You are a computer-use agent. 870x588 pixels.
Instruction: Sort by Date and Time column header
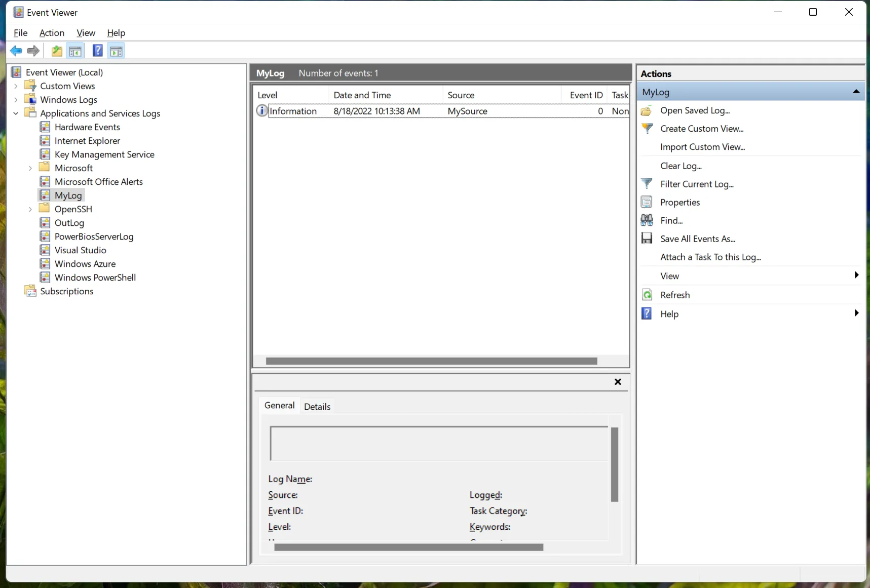(x=386, y=95)
